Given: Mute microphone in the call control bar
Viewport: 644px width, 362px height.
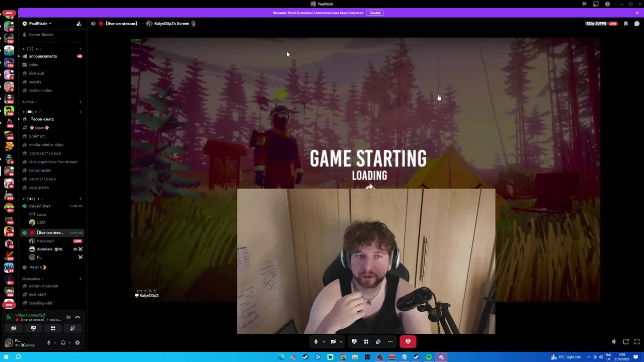Looking at the screenshot, I should pos(316,342).
